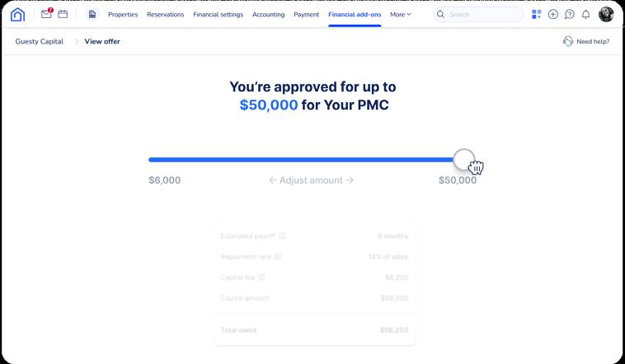Click the info icon beside Repayment rate
This screenshot has height=364, width=625.
coord(278,256)
